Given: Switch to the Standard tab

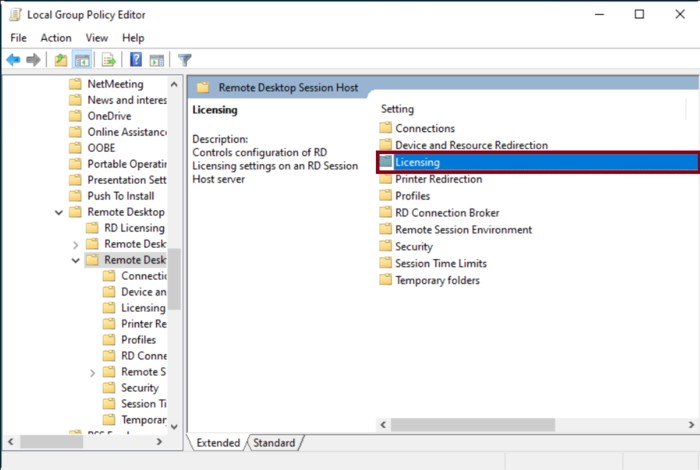Looking at the screenshot, I should 274,442.
